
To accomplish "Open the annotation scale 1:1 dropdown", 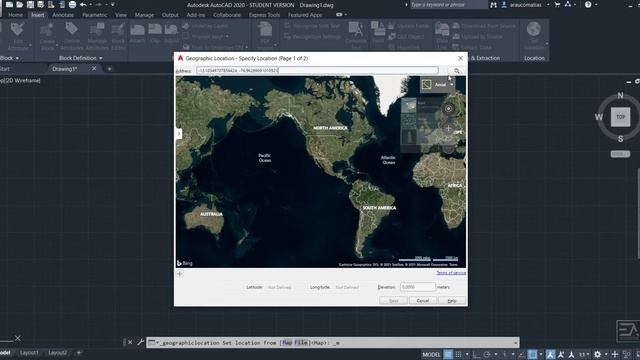I will click(584, 354).
